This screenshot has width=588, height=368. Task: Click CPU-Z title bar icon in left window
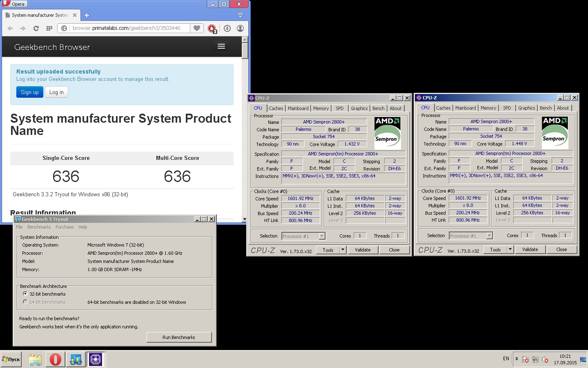252,98
